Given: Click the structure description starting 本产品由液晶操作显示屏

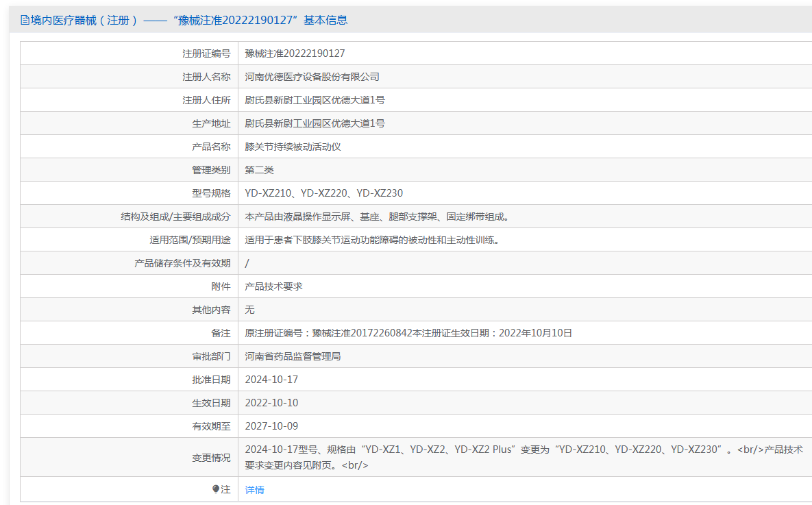Looking at the screenshot, I should (x=378, y=217).
